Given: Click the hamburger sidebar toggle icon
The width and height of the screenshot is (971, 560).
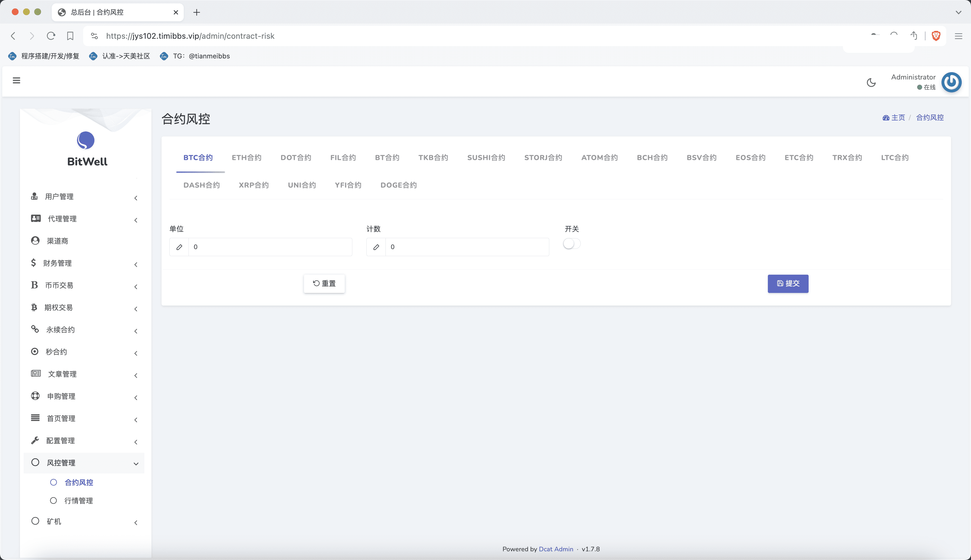Looking at the screenshot, I should pos(16,80).
